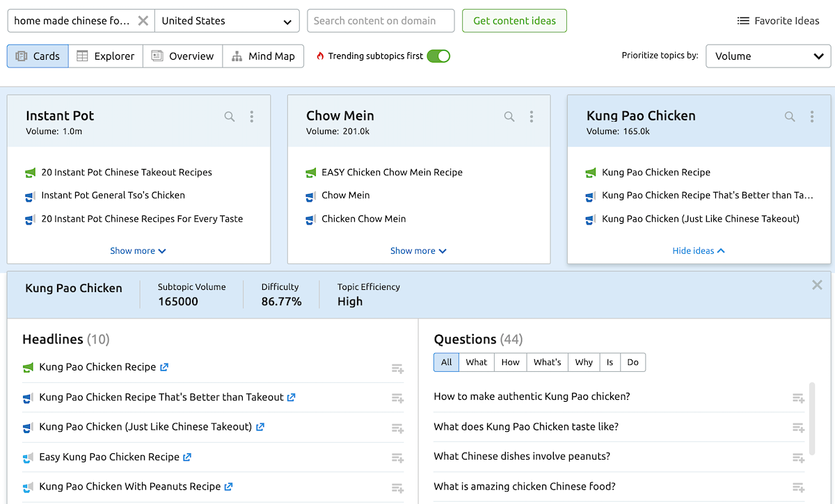Open the Instant Pot card options menu
The width and height of the screenshot is (835, 504).
[252, 117]
